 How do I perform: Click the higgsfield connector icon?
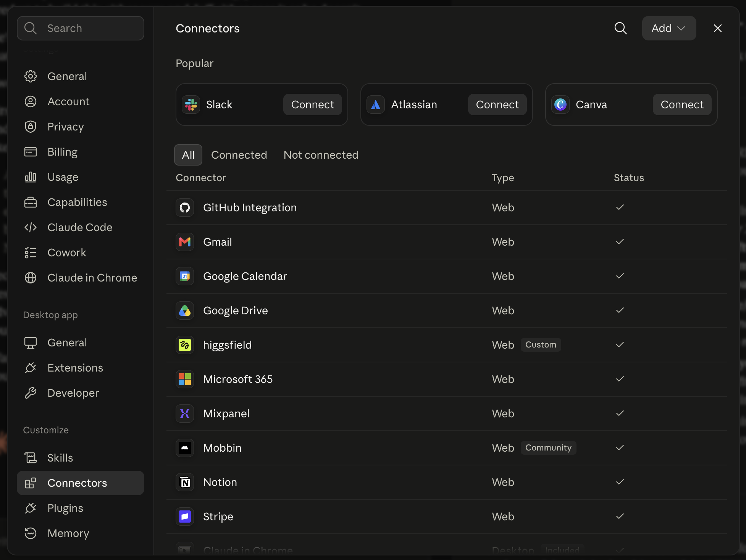pyautogui.click(x=185, y=345)
